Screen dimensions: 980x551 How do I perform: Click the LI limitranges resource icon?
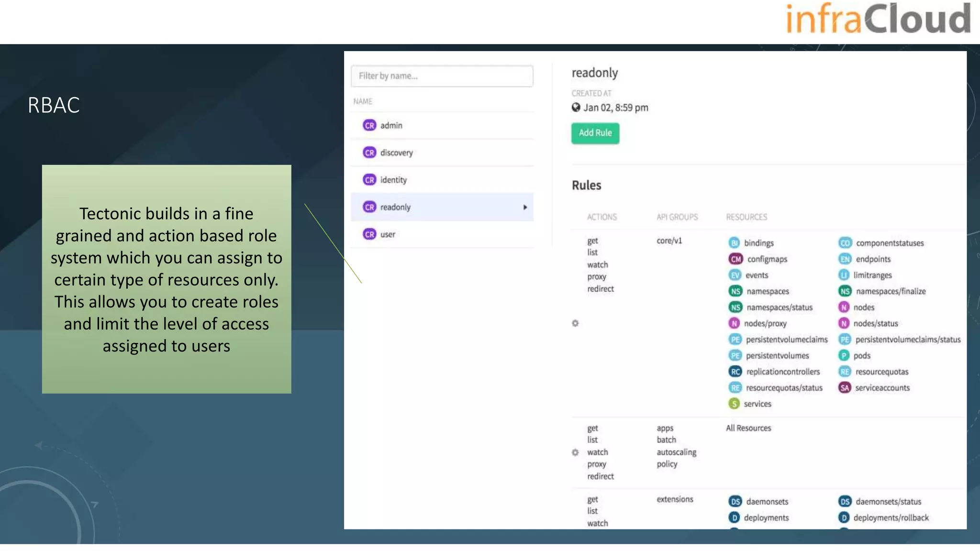coord(844,275)
